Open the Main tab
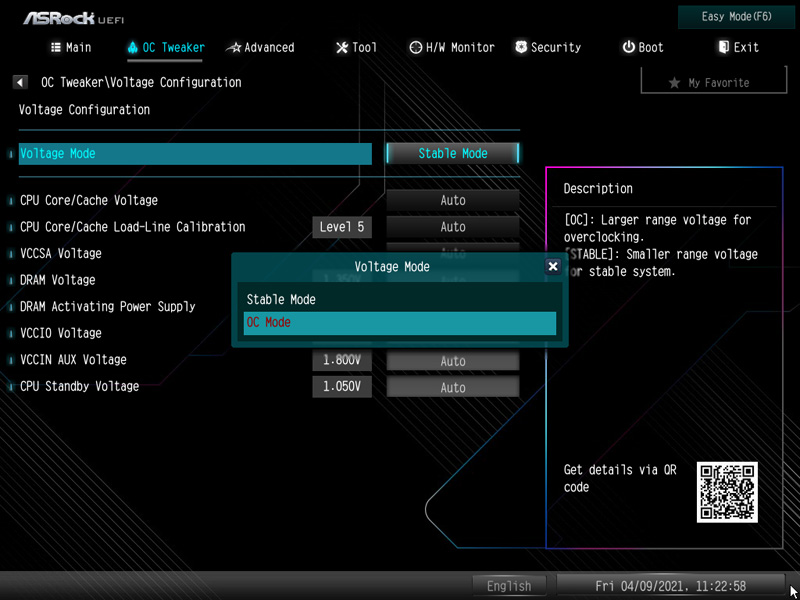The image size is (800, 600). coord(70,47)
